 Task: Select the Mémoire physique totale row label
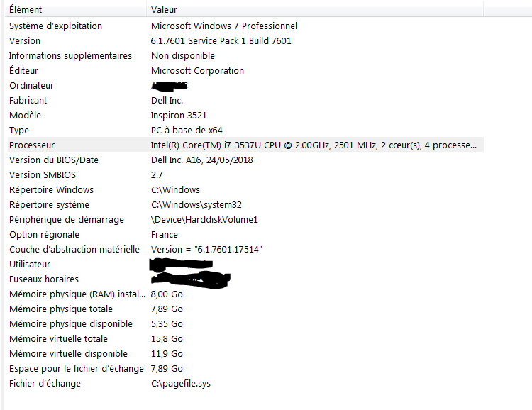[x=61, y=309]
